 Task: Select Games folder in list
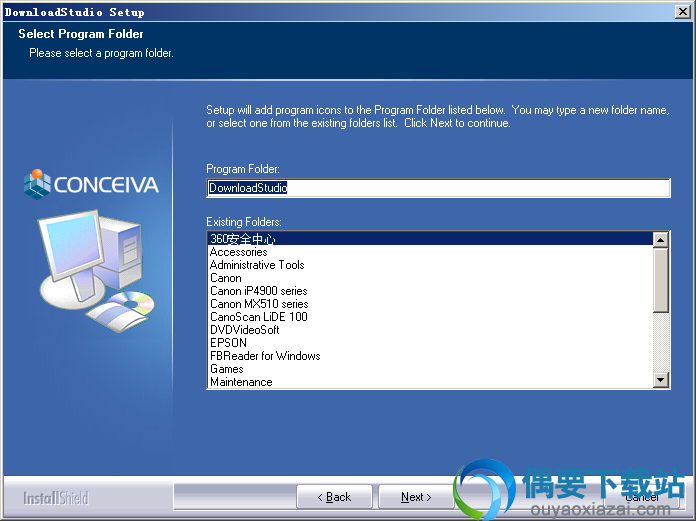[430, 369]
